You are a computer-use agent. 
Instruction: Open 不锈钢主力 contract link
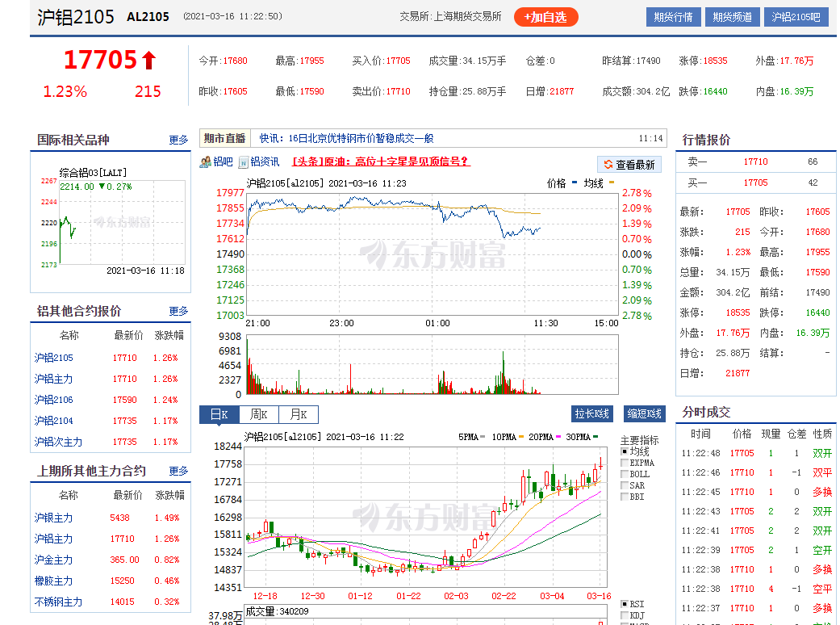[58, 602]
